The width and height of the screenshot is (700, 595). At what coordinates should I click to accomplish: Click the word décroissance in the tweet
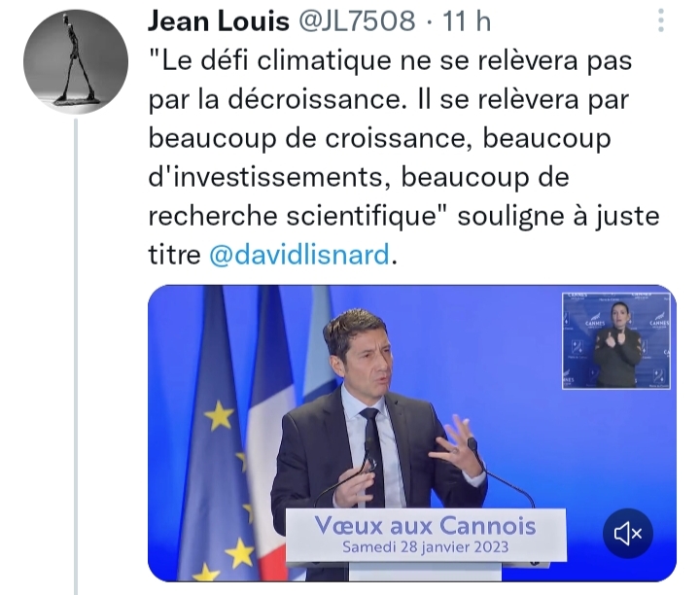pyautogui.click(x=315, y=99)
